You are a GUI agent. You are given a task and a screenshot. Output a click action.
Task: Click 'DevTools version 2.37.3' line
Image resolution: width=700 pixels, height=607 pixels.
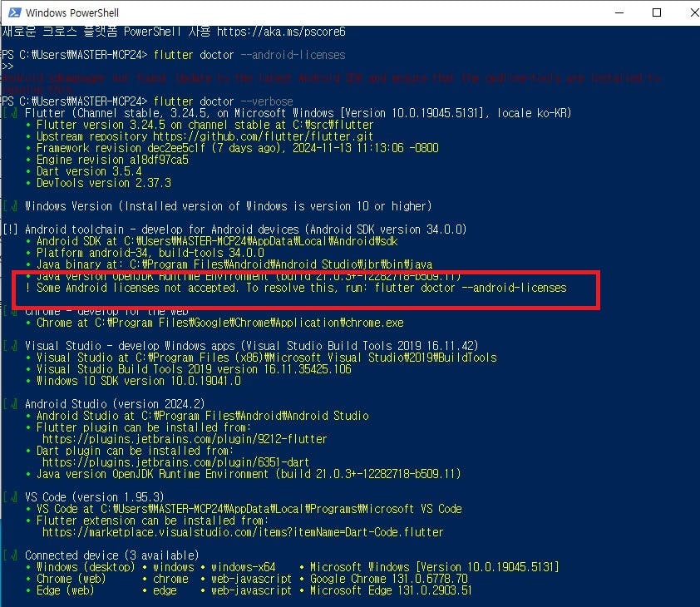tap(104, 183)
